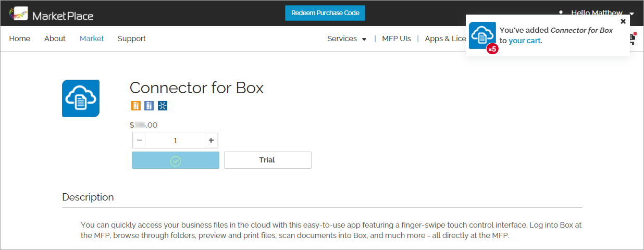Open the MFP UIs menu item
The width and height of the screenshot is (644, 250).
point(397,39)
